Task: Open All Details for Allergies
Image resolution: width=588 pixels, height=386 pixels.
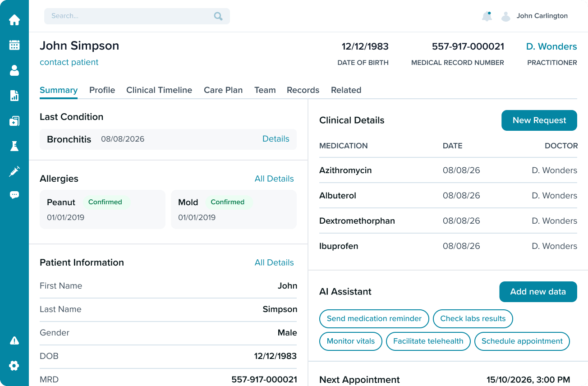Action: [x=274, y=179]
